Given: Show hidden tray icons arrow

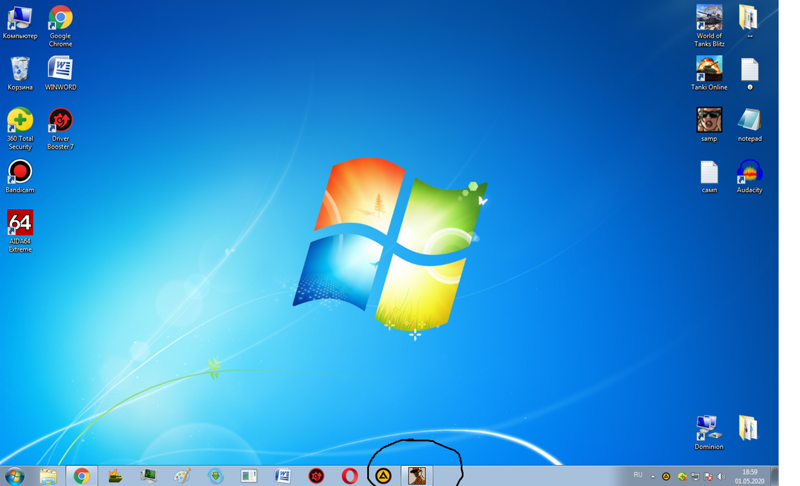Looking at the screenshot, I should click(x=653, y=477).
